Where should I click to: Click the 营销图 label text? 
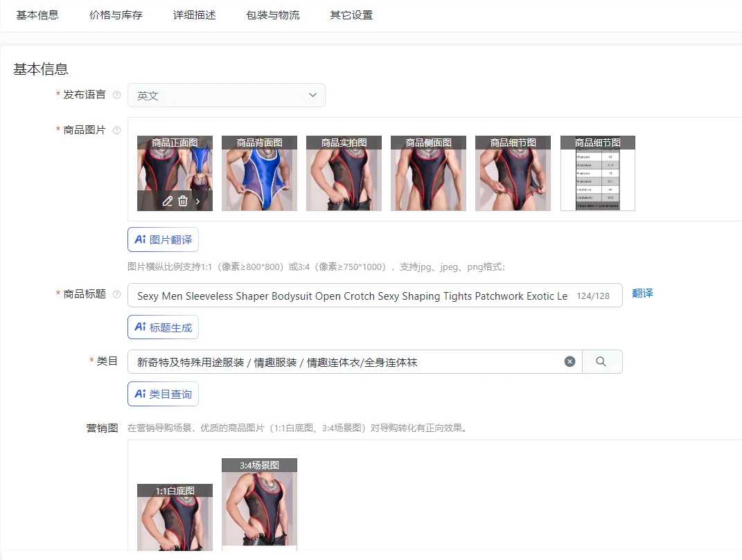click(102, 428)
